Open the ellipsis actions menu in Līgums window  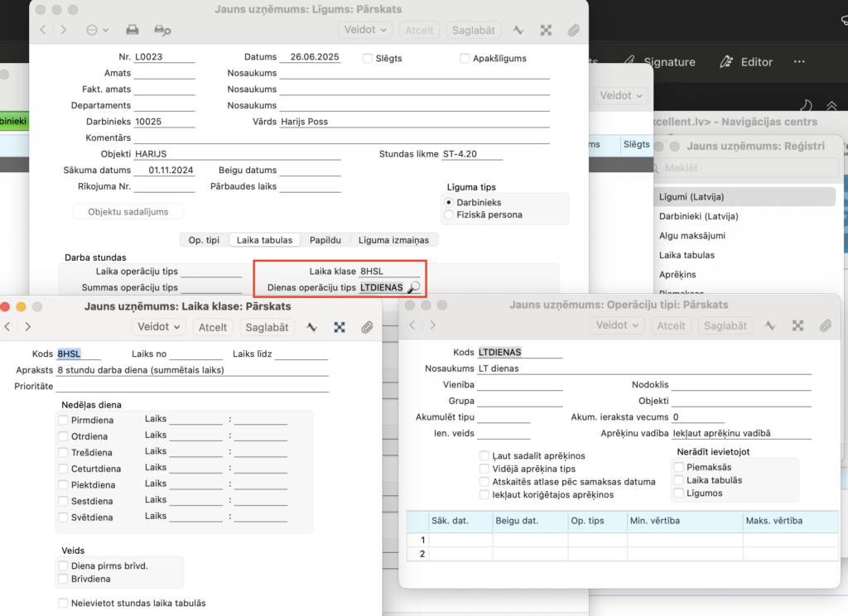click(98, 31)
